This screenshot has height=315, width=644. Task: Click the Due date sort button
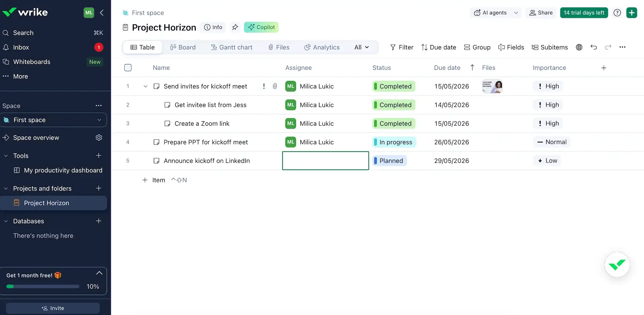[x=439, y=47]
